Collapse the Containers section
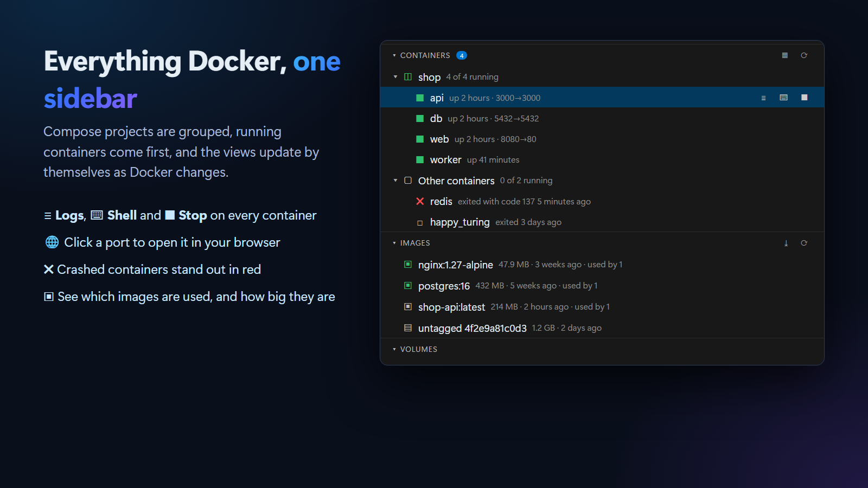The width and height of the screenshot is (868, 488). pyautogui.click(x=394, y=55)
